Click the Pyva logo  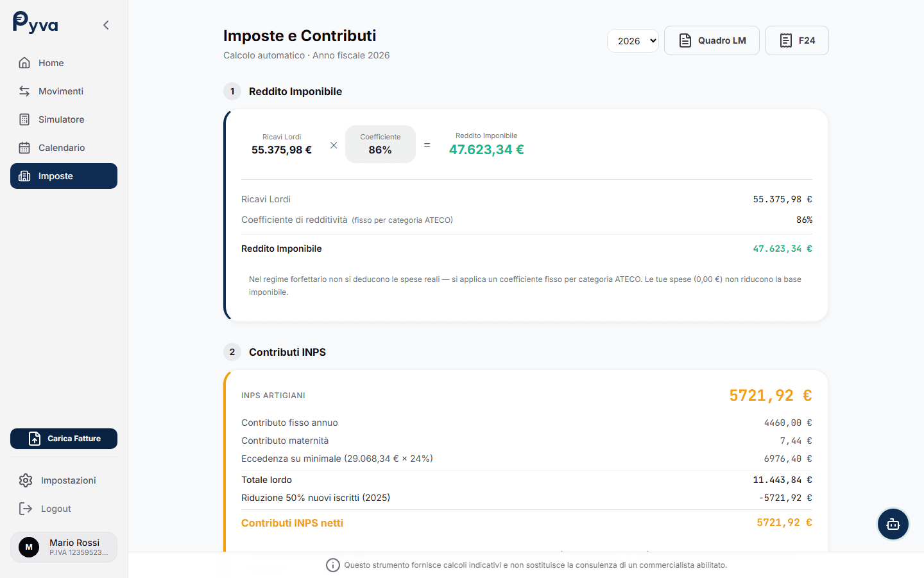[35, 23]
